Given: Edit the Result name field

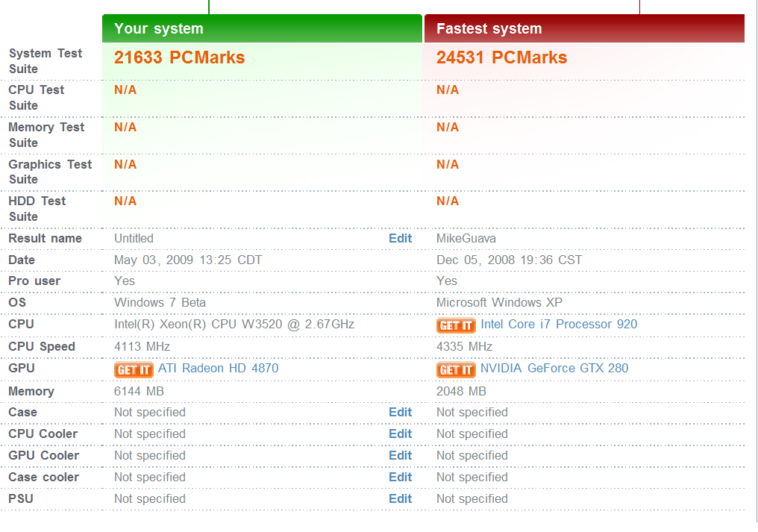Looking at the screenshot, I should click(401, 239).
